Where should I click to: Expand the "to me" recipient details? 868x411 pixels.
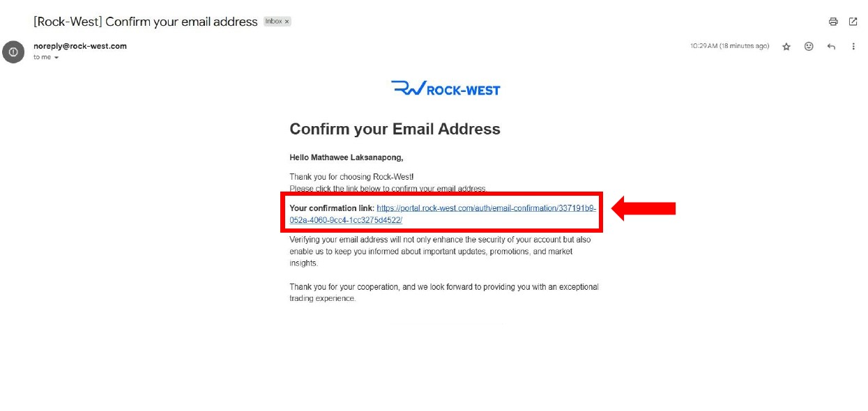(56, 58)
